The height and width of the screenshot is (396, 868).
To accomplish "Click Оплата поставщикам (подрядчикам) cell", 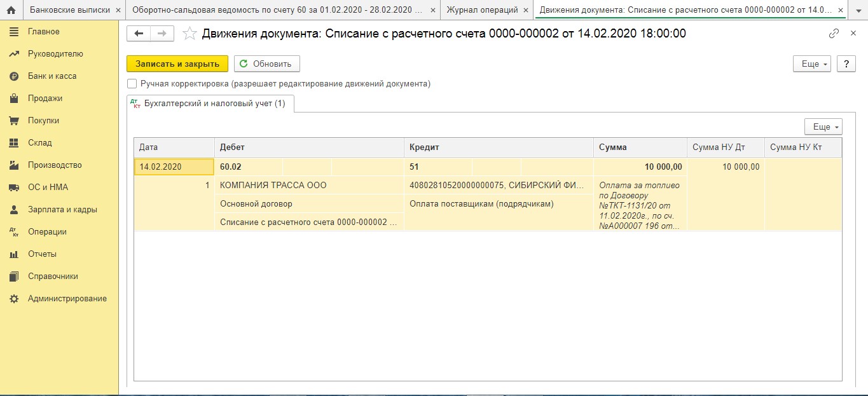I will [499, 204].
